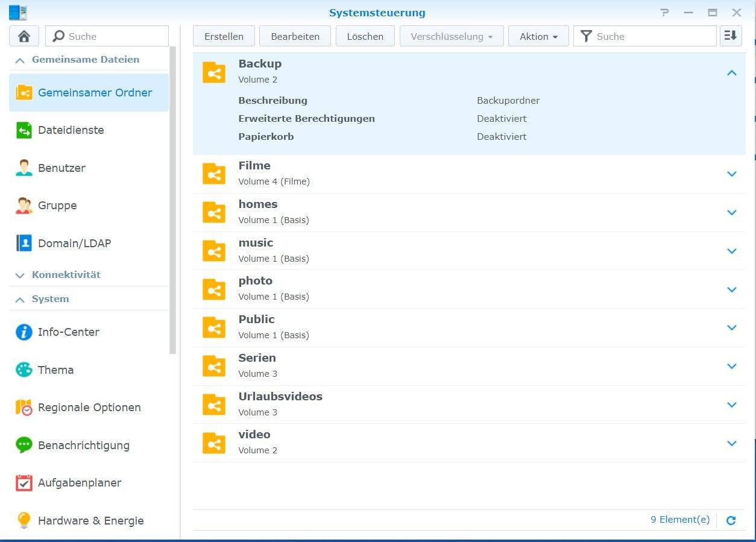This screenshot has width=756, height=542.
Task: Open the Benutzer settings
Action: click(x=61, y=168)
